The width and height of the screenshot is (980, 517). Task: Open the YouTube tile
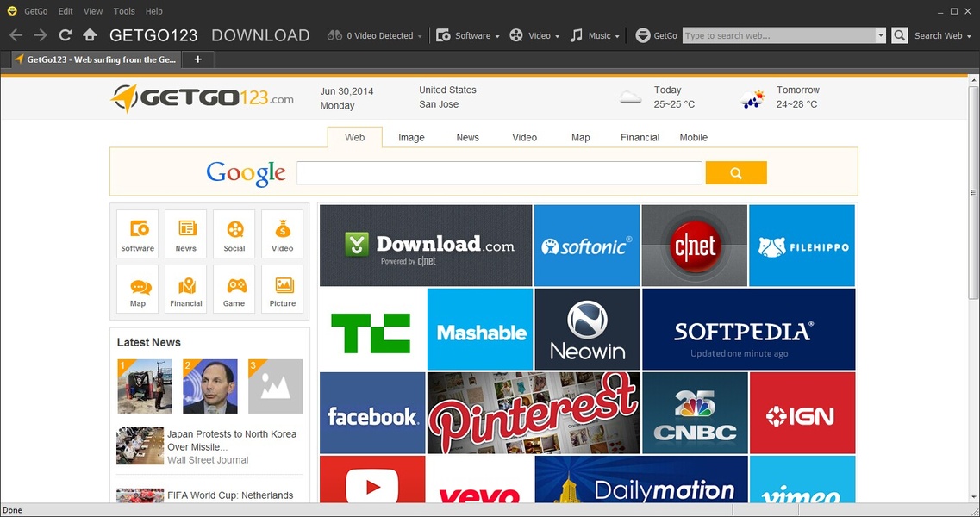[x=372, y=479]
